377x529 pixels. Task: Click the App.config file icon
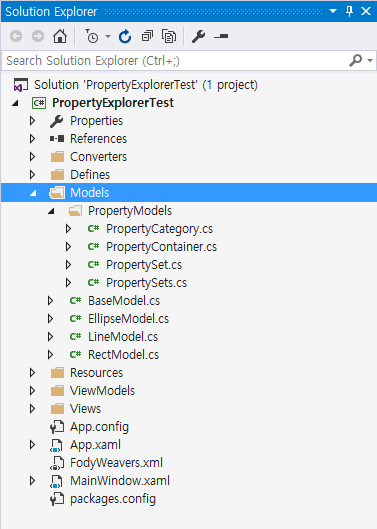click(x=57, y=427)
